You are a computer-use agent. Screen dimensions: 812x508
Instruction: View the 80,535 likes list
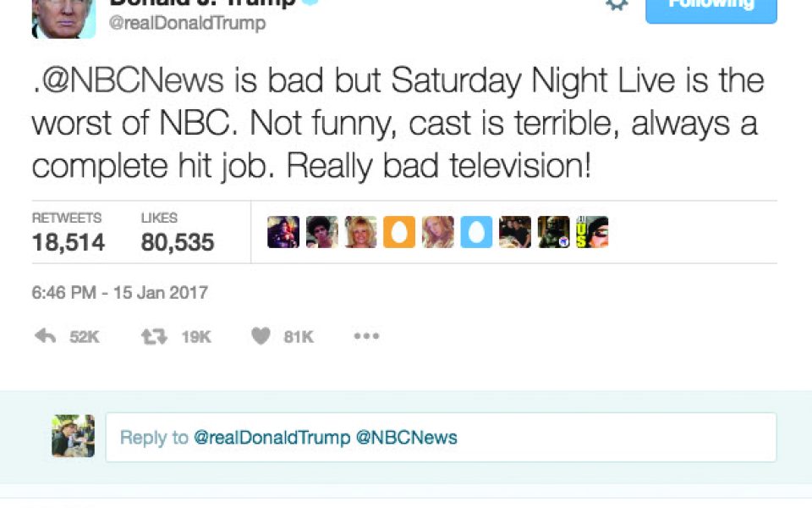pos(177,234)
